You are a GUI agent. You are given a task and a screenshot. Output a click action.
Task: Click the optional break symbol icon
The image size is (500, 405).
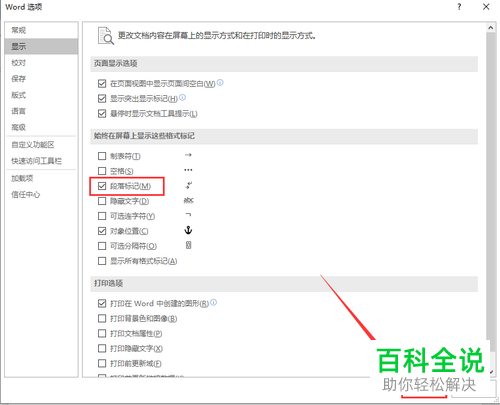click(188, 245)
